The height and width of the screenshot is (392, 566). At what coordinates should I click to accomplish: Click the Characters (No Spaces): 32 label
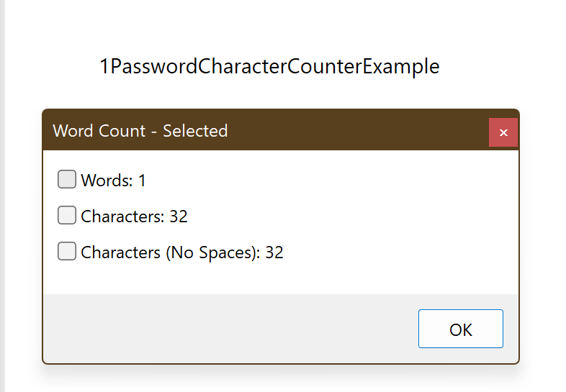pos(182,252)
